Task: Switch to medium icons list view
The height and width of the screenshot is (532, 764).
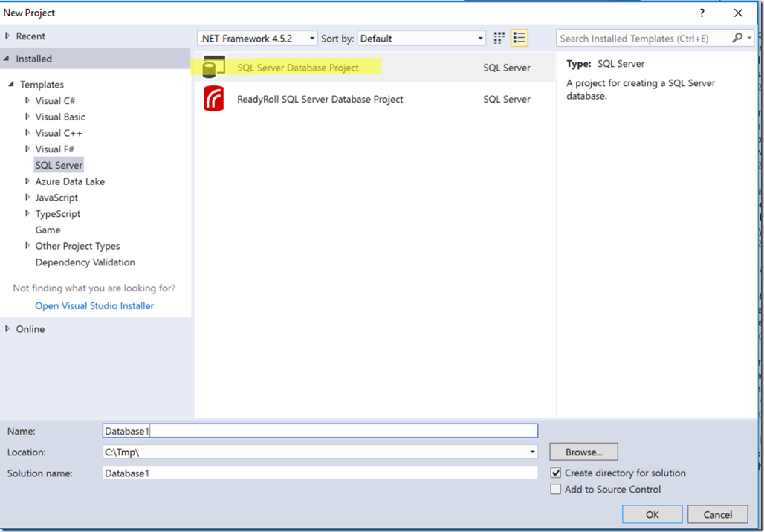Action: coord(519,38)
